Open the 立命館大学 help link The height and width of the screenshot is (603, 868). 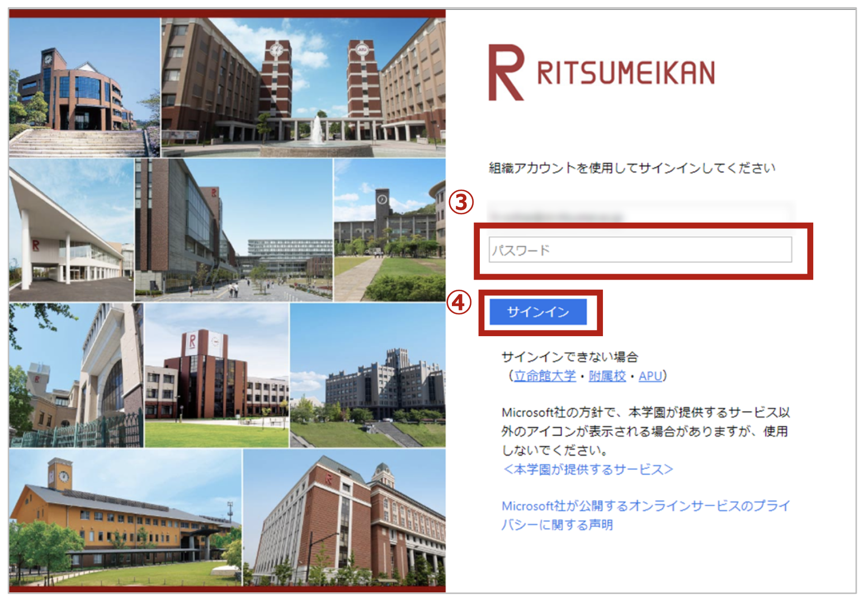[x=545, y=376]
